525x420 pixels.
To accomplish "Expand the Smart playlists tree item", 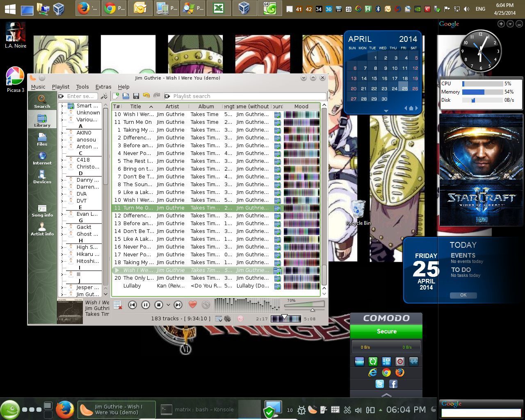I will point(62,106).
